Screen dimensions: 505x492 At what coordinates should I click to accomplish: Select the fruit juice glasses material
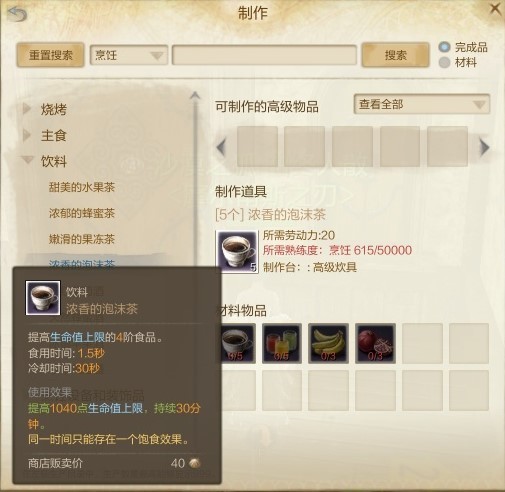282,343
